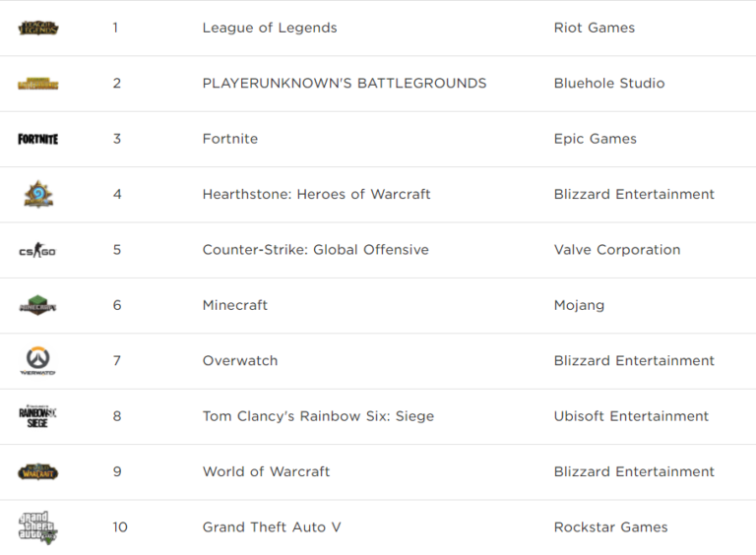Open the Hearthstone logo icon
The height and width of the screenshot is (555, 756).
(x=38, y=194)
